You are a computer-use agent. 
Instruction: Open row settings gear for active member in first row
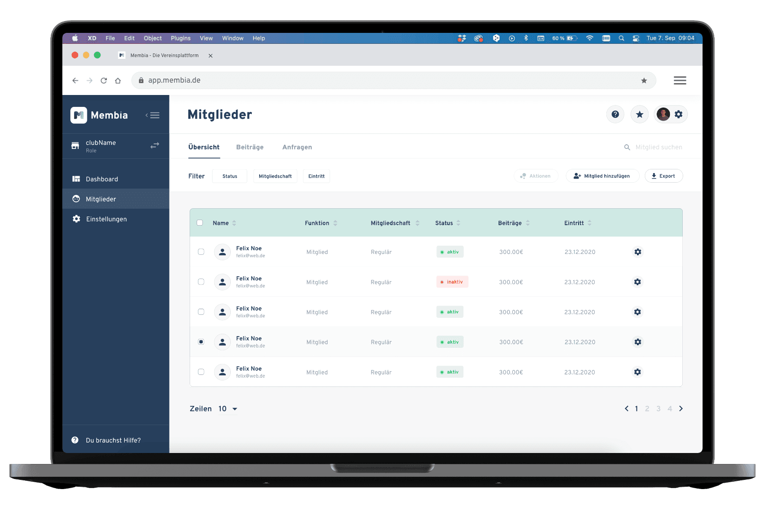(637, 252)
